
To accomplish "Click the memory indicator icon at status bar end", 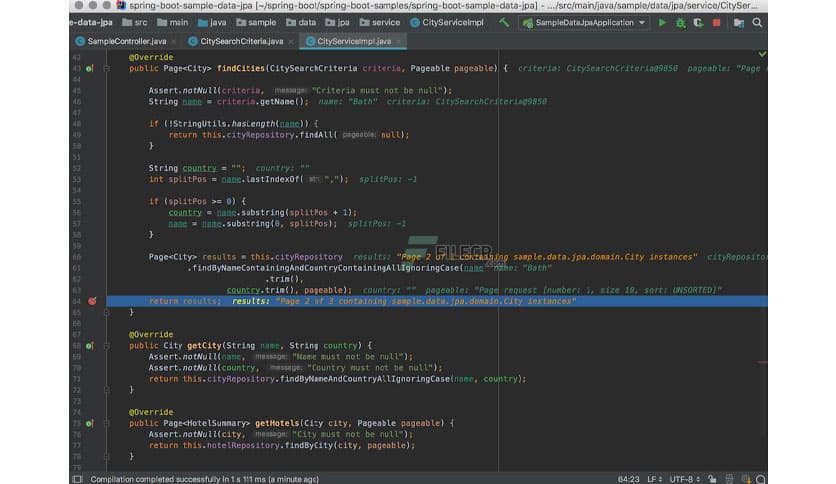I will [761, 479].
